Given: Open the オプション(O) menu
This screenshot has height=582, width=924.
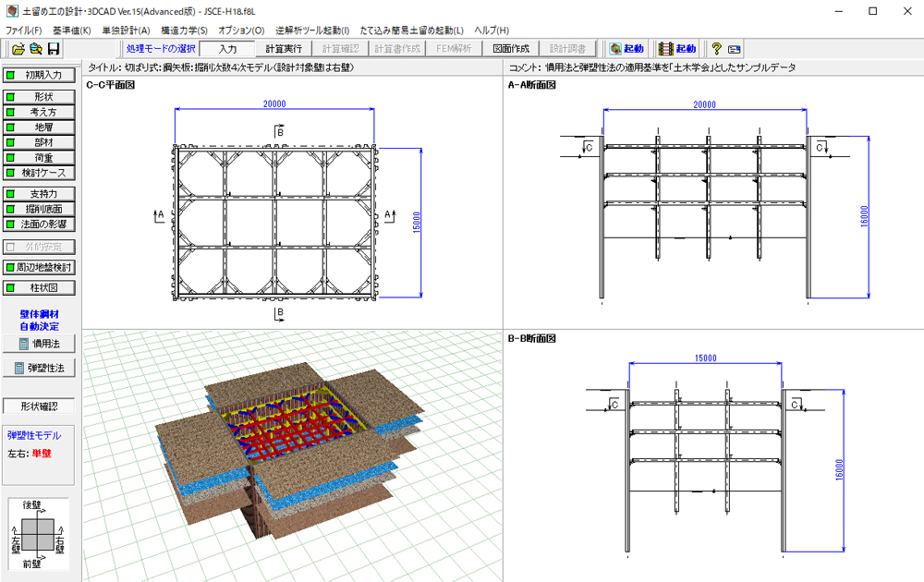Looking at the screenshot, I should coord(241,30).
